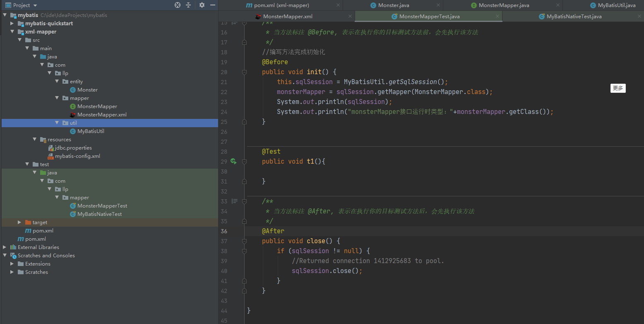Expand the target folder
The width and height of the screenshot is (644, 324).
coord(19,222)
